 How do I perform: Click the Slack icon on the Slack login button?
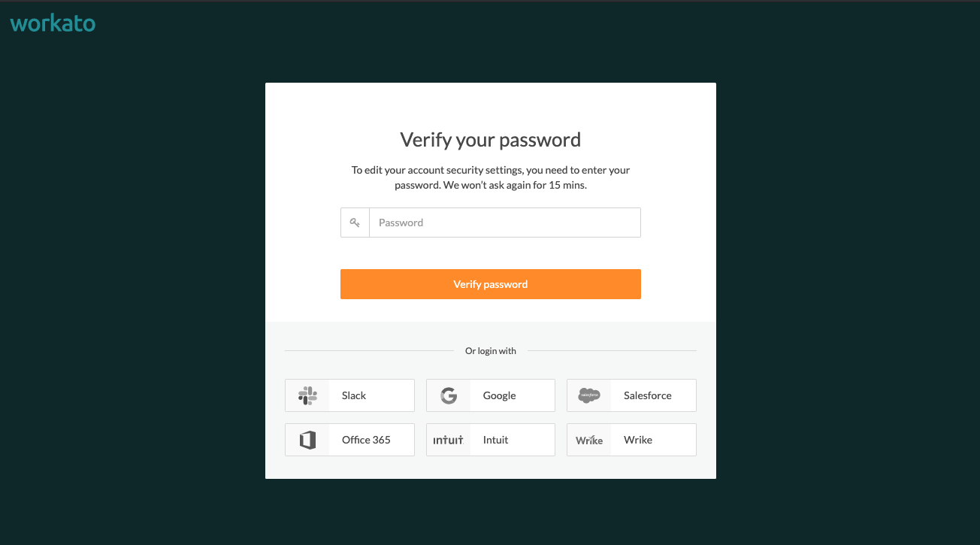click(307, 395)
